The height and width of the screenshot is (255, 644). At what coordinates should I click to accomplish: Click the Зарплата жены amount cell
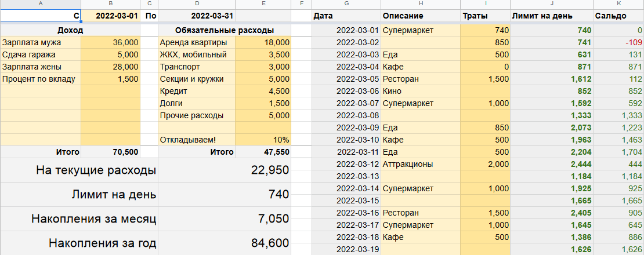tap(110, 67)
